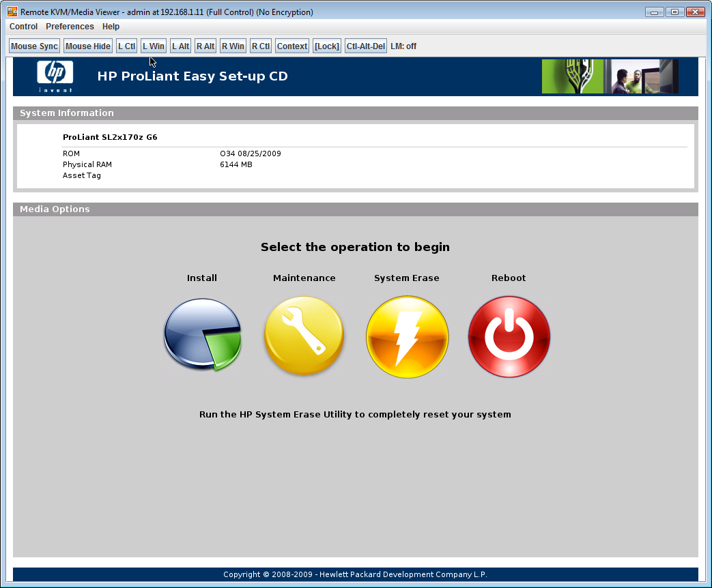Send Ctl-Alt-Del to remote server
Screen dimensions: 712x588
coord(365,46)
